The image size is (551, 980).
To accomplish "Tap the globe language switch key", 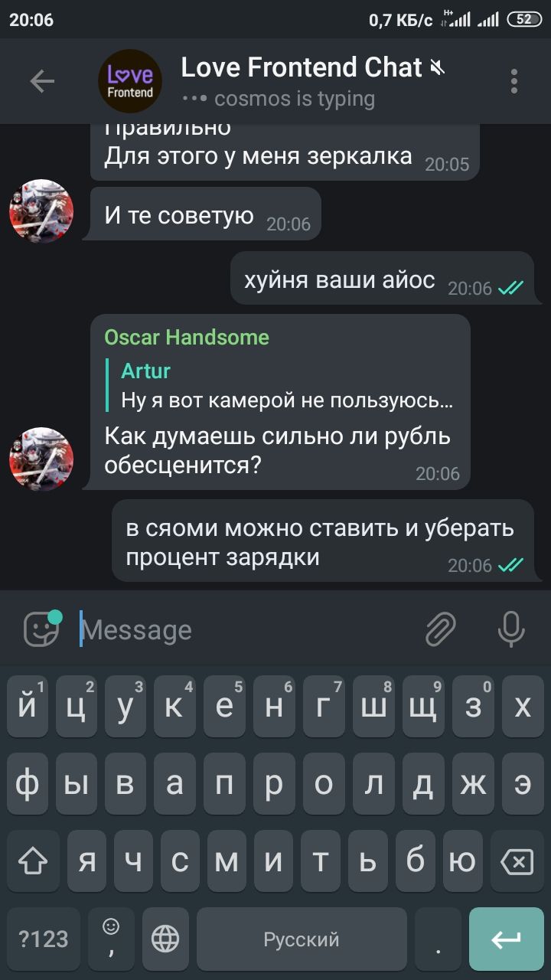I will coord(165,939).
